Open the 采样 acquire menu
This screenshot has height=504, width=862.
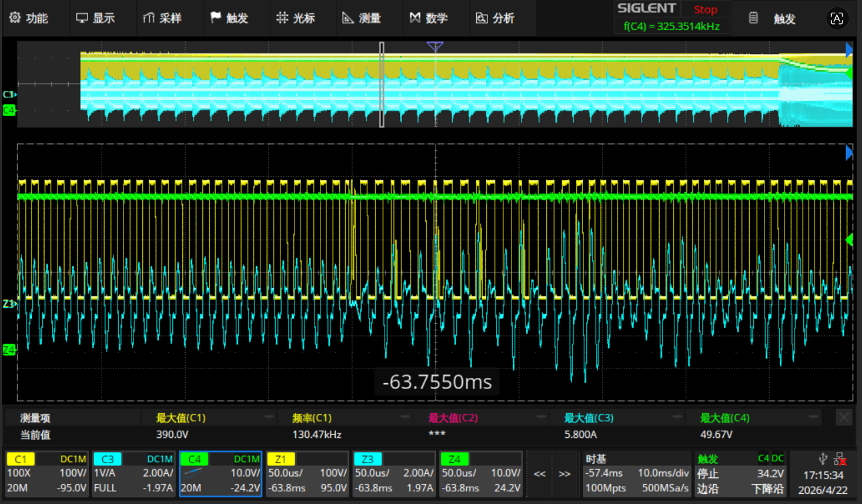click(162, 18)
